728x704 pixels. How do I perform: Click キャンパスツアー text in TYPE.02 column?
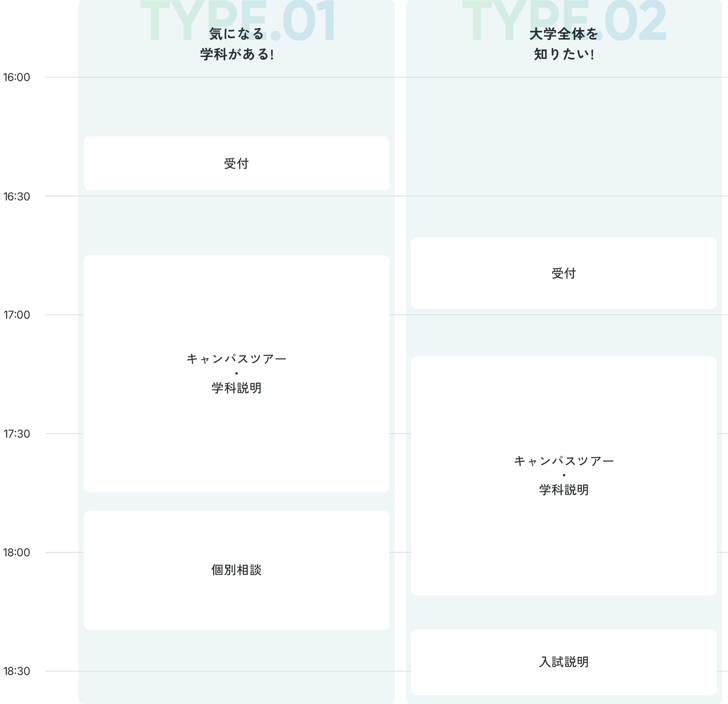(x=564, y=461)
